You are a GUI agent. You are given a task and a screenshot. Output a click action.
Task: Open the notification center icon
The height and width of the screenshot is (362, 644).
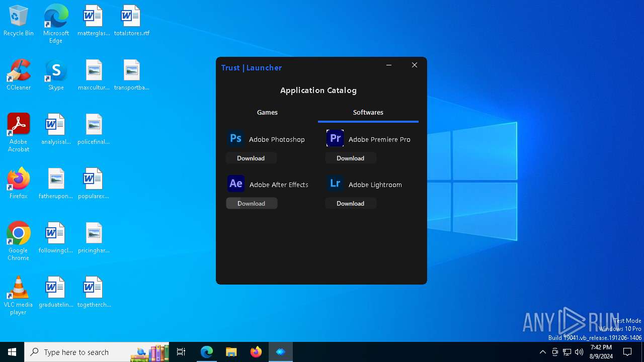[627, 352]
